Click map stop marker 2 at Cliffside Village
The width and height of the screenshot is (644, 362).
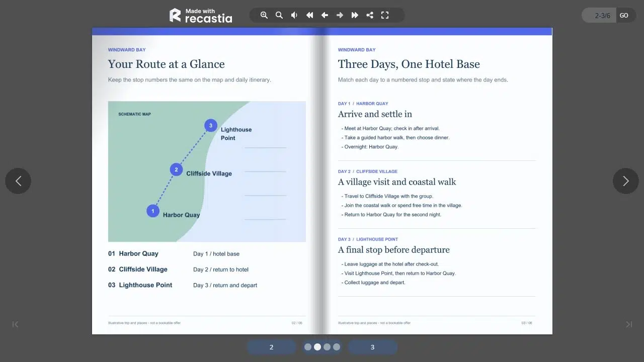coord(176,169)
